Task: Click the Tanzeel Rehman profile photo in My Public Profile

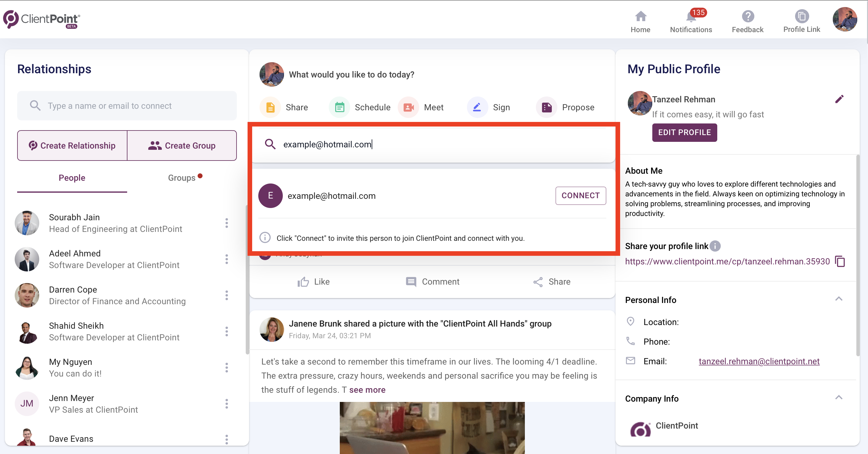Action: pyautogui.click(x=639, y=103)
